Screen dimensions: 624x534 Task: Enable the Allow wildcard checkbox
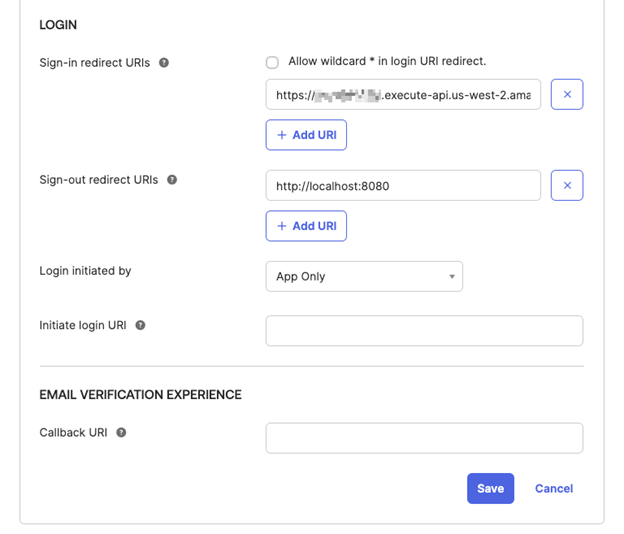[x=272, y=62]
